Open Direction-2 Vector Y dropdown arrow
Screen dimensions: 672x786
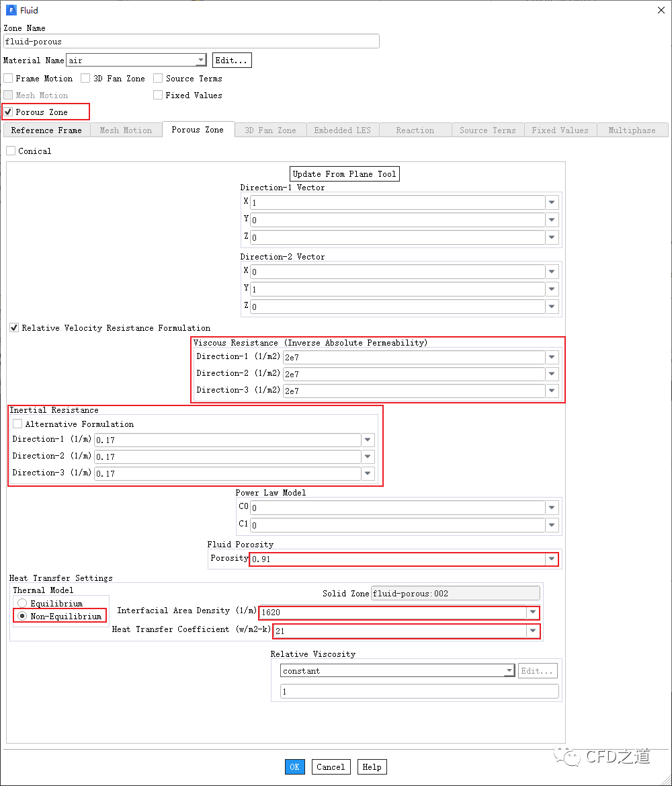point(552,289)
